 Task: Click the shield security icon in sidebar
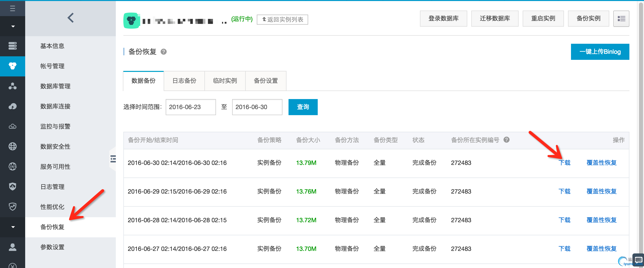13,186
